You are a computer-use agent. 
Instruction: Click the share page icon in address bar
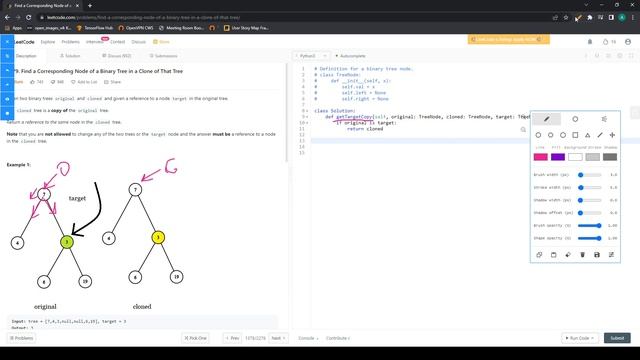(555, 18)
